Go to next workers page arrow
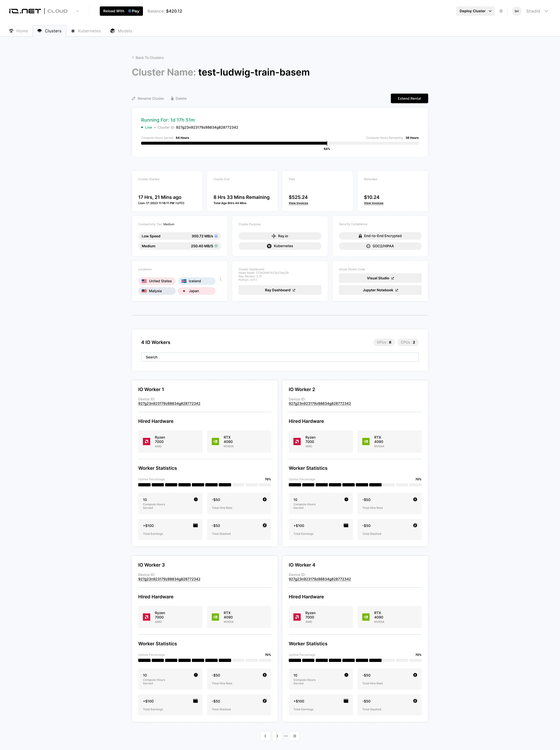Viewport: 560px width, 750px height. (277, 736)
